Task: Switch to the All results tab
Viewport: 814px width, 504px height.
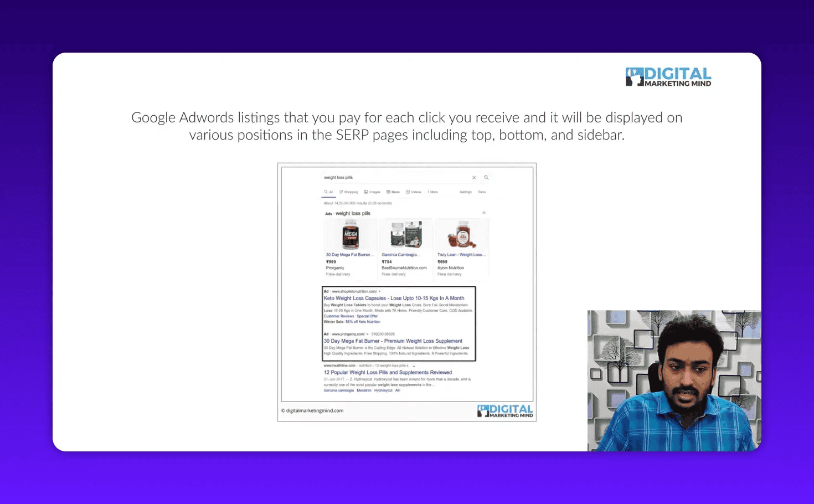Action: point(328,192)
